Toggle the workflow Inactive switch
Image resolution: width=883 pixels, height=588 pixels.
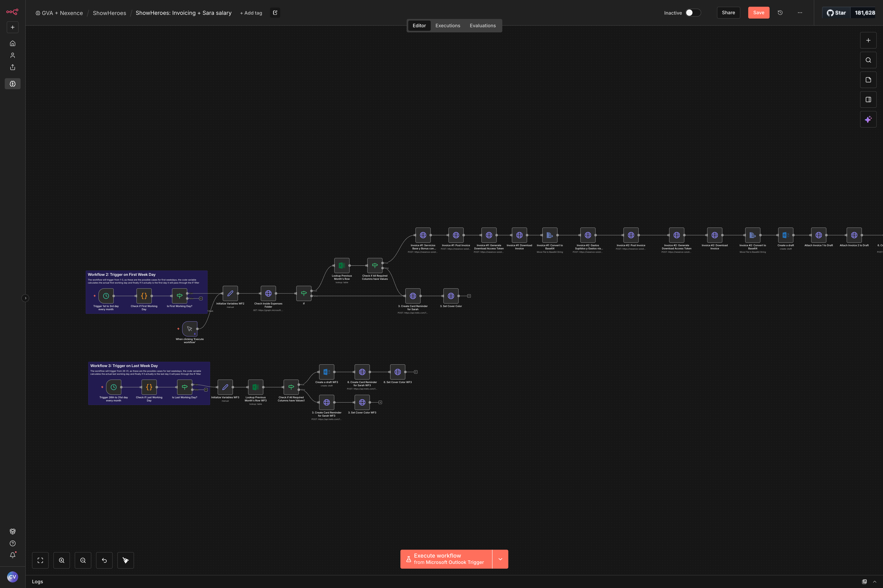[693, 13]
